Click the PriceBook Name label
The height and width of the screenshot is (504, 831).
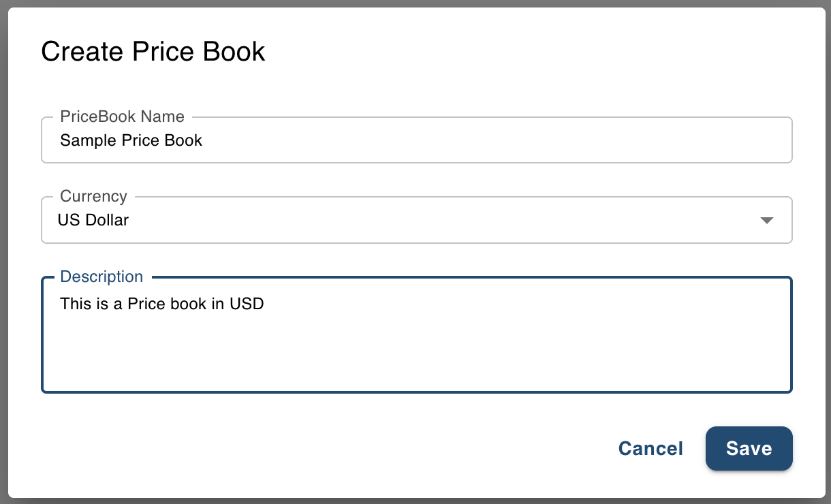(122, 116)
